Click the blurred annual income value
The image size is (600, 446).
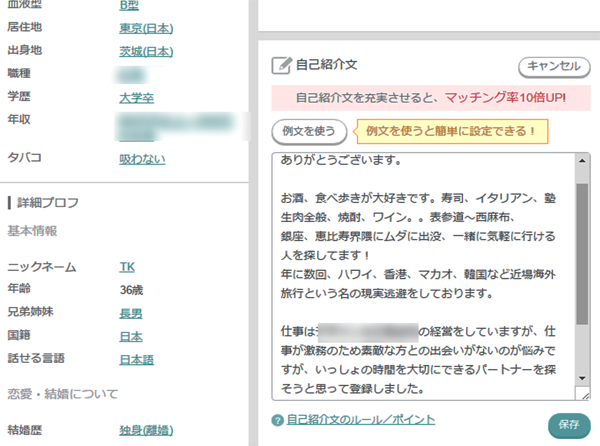click(175, 127)
